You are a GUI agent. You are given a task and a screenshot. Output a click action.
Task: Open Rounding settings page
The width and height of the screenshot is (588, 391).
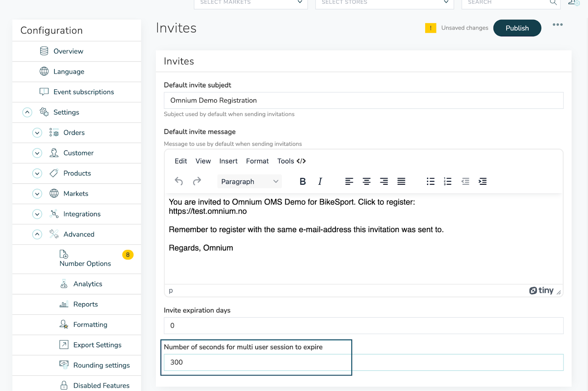pos(101,365)
